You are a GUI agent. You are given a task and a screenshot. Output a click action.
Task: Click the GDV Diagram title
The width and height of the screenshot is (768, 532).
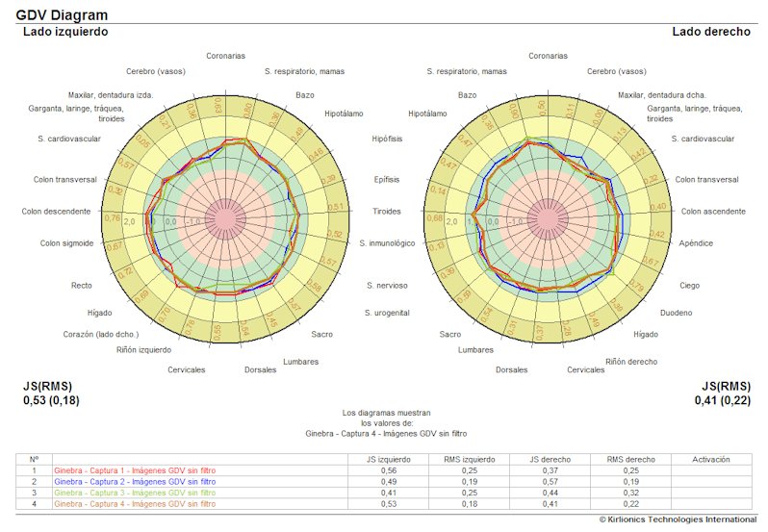(x=62, y=14)
